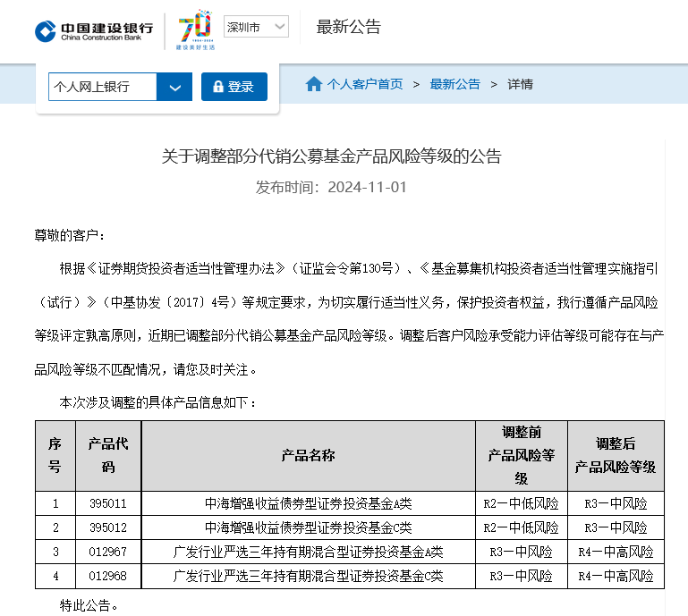Click the 70th anniversary colorful logo

coord(195,30)
